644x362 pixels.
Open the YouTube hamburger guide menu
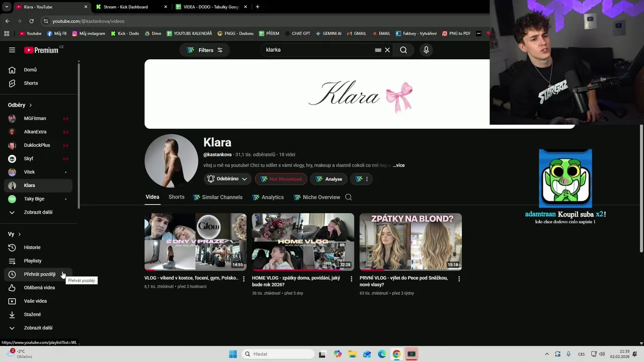click(x=12, y=50)
